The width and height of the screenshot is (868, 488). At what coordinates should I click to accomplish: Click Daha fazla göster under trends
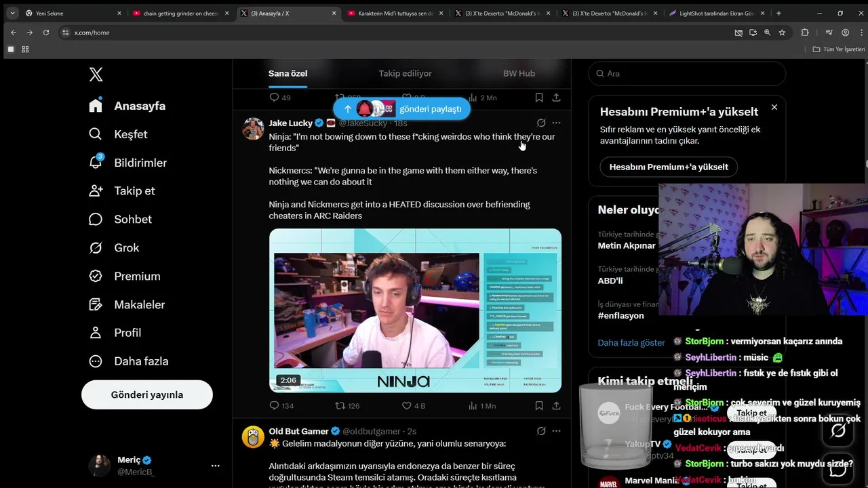631,343
